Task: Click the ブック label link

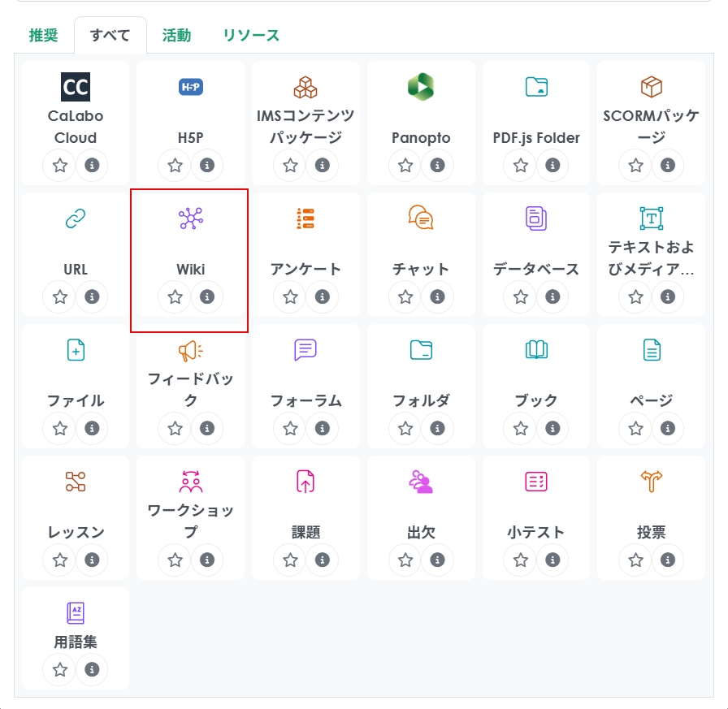Action: point(536,400)
